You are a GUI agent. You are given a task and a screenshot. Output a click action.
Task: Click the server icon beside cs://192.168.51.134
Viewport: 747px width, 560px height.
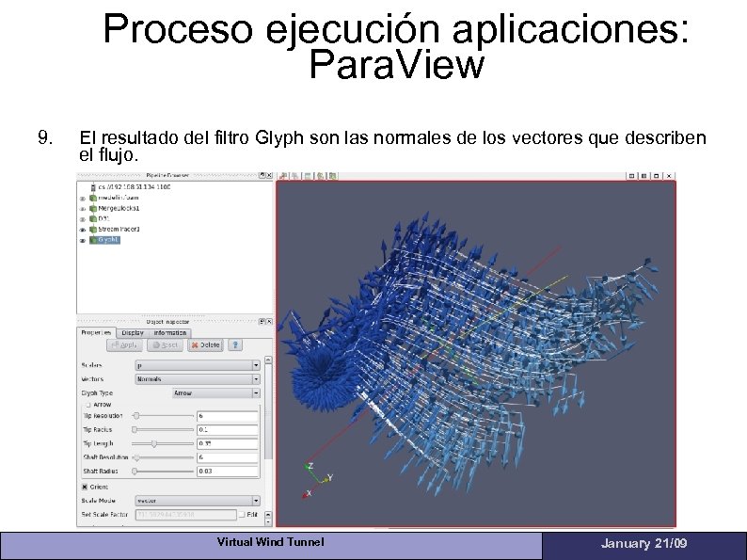coord(93,187)
